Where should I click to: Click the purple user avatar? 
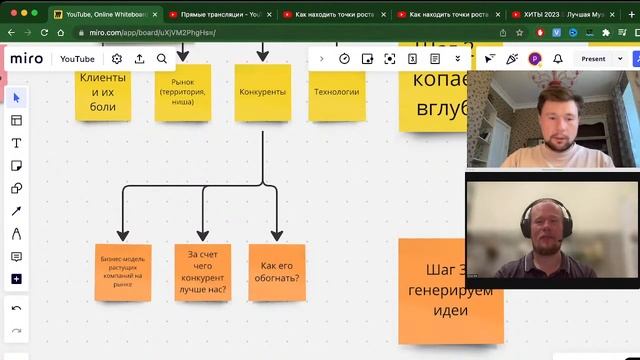pos(535,59)
